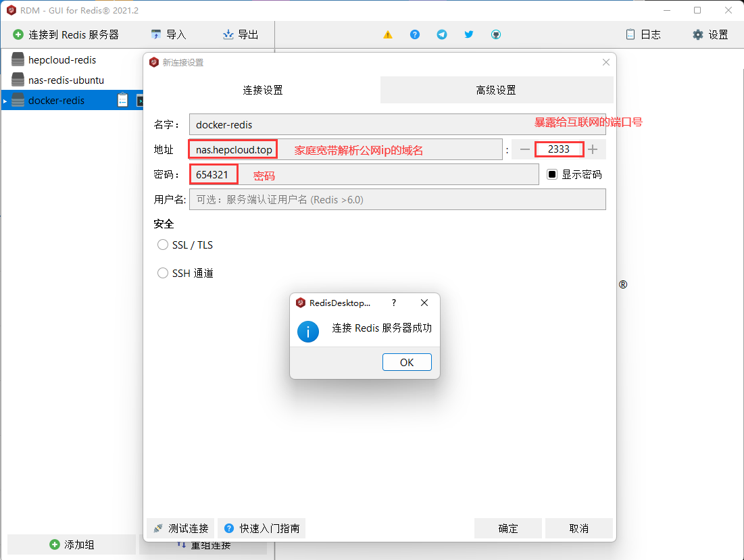Click the clipboard icon on docker-redis row
This screenshot has width=744, height=560.
[x=122, y=101]
